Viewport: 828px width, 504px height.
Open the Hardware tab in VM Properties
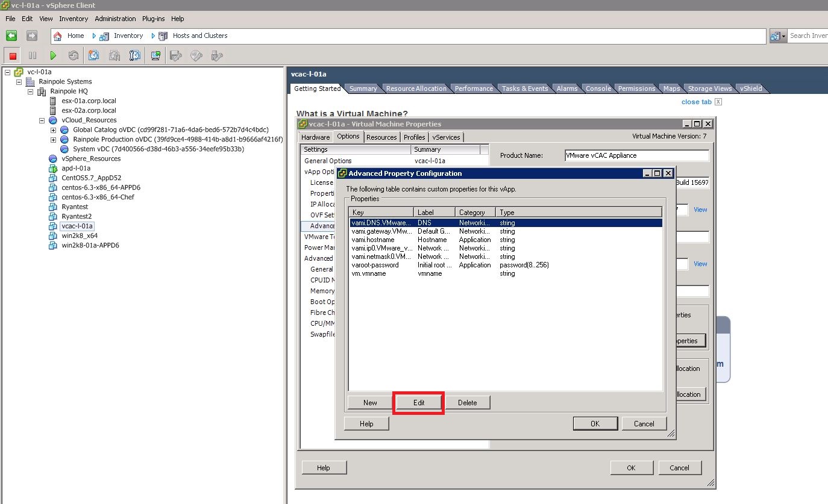(x=316, y=137)
